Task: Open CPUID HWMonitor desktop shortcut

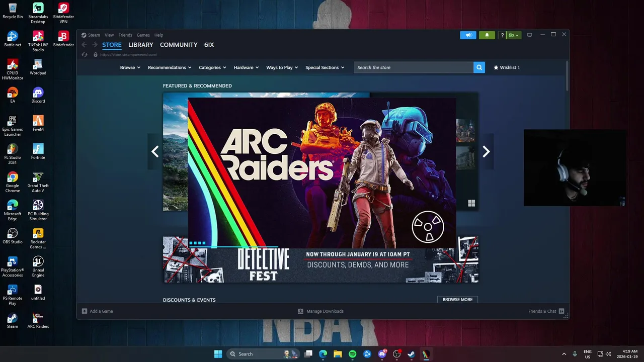Action: [x=13, y=69]
